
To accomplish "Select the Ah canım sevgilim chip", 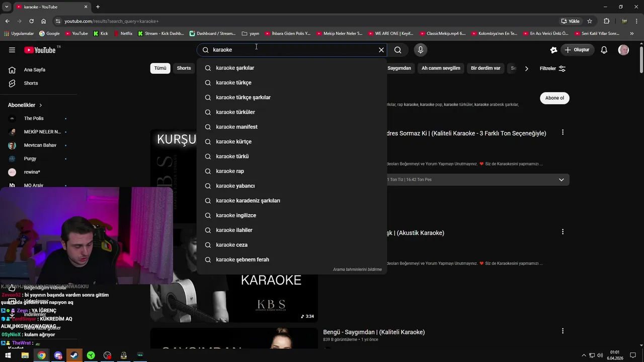I will [x=441, y=68].
